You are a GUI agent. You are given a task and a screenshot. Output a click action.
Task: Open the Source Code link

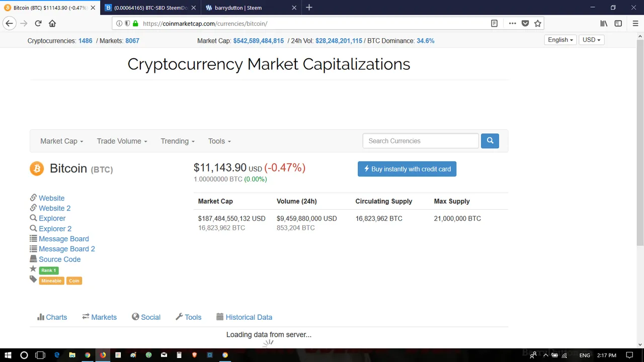[59, 259]
